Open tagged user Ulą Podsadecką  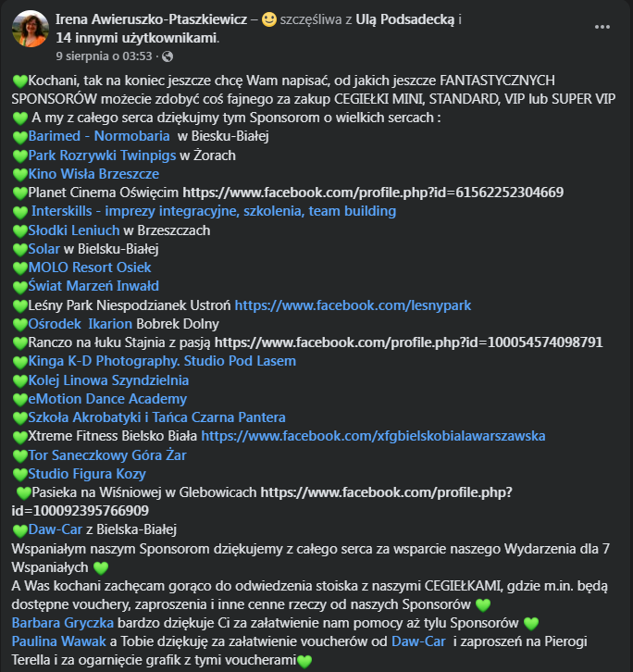[405, 19]
